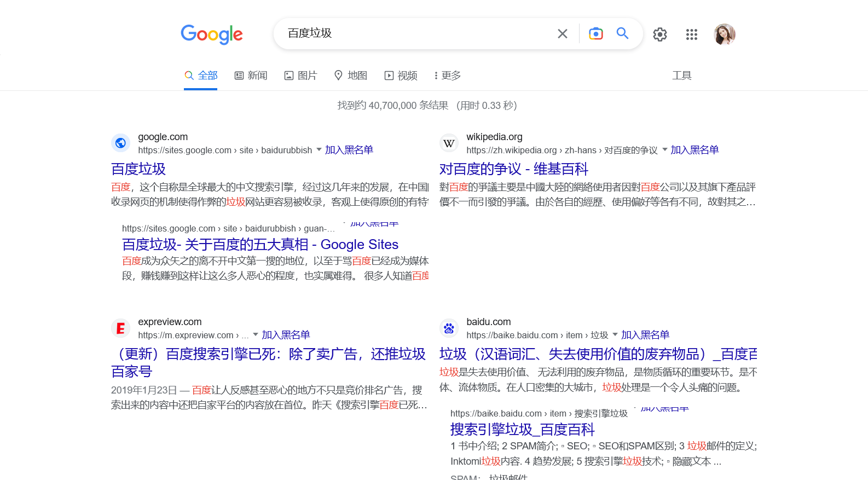Click the 2019年1月23日 date text
Image resolution: width=868 pixels, height=480 pixels.
[144, 390]
